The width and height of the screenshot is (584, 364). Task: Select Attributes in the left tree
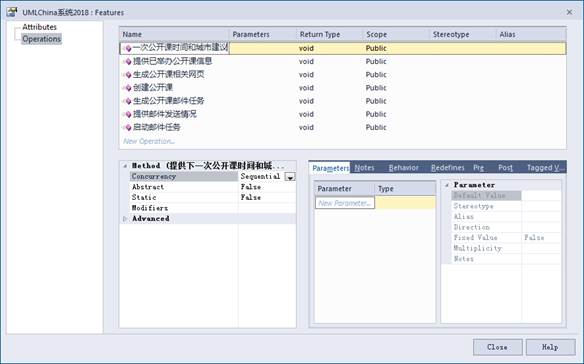point(39,27)
